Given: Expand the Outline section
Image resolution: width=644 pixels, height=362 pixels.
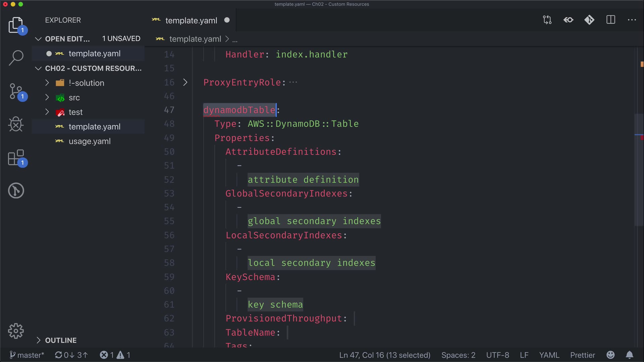Looking at the screenshot, I should pos(61,340).
